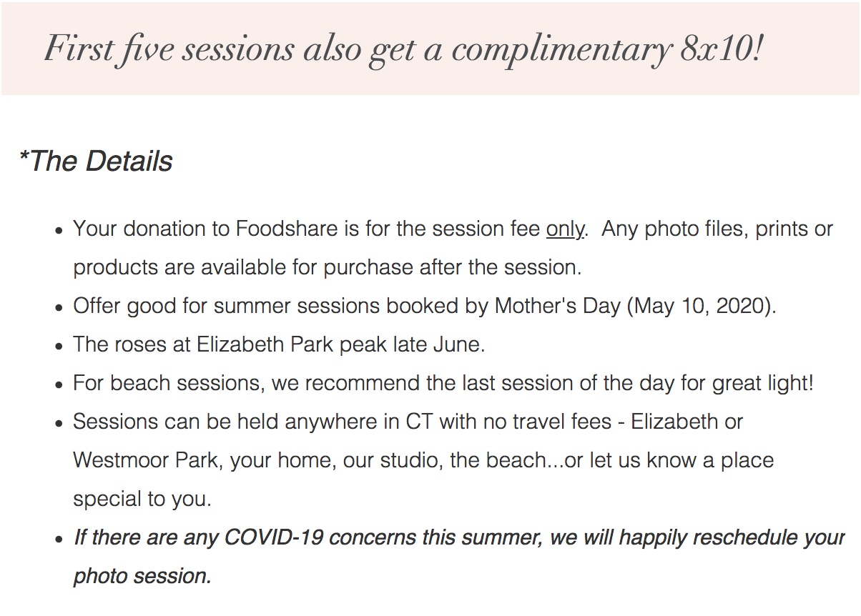Click the beach sessions recommendation bullet

443,384
